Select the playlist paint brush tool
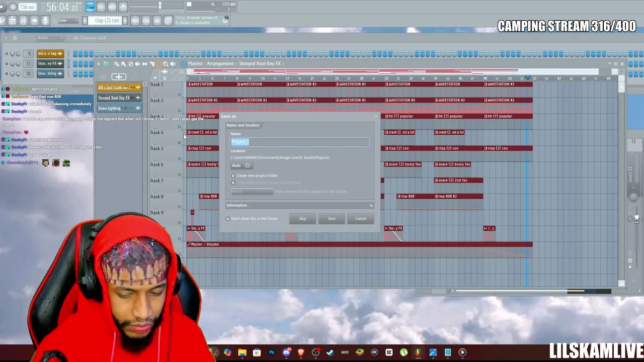644x362 pixels. pyautogui.click(x=123, y=64)
